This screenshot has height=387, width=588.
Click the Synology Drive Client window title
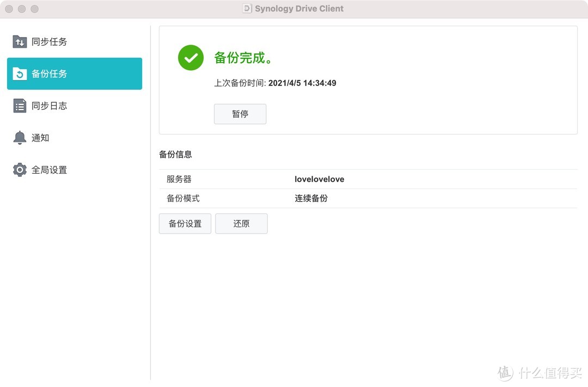299,9
